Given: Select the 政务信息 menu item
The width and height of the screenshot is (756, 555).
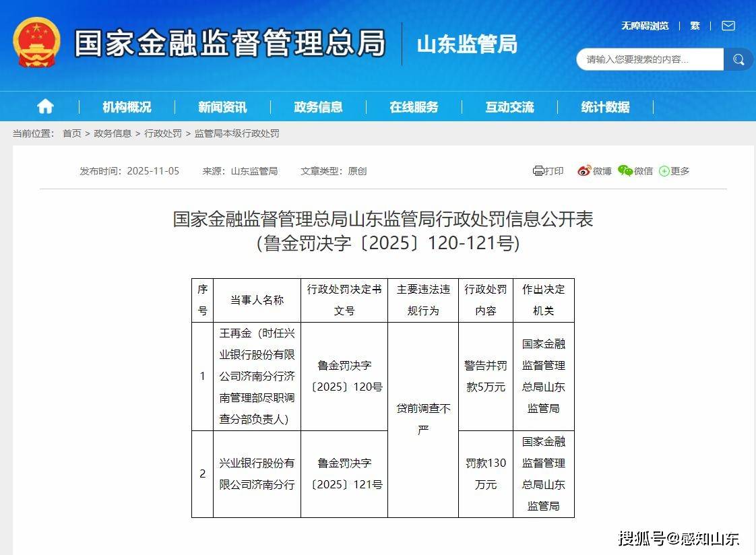Looking at the screenshot, I should tap(318, 107).
